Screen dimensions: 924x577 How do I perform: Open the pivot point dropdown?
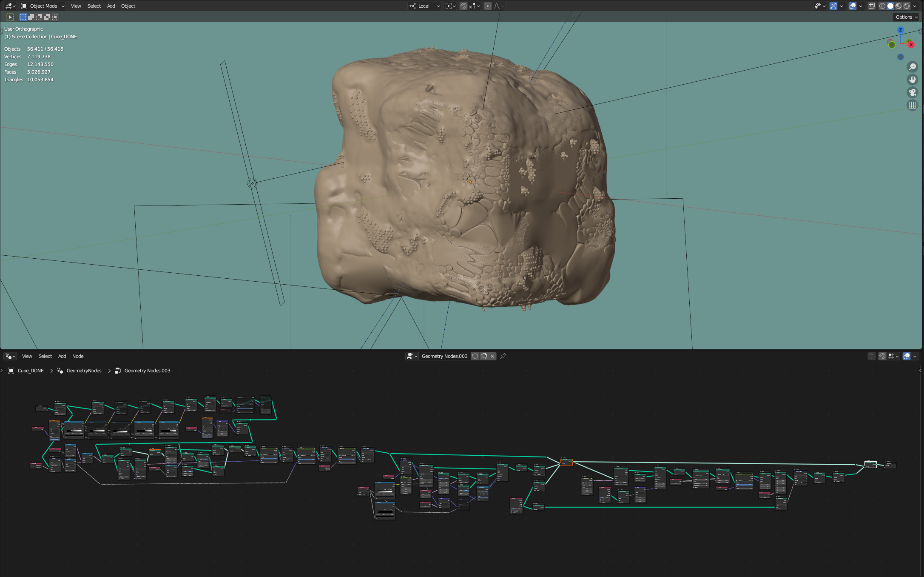point(450,6)
